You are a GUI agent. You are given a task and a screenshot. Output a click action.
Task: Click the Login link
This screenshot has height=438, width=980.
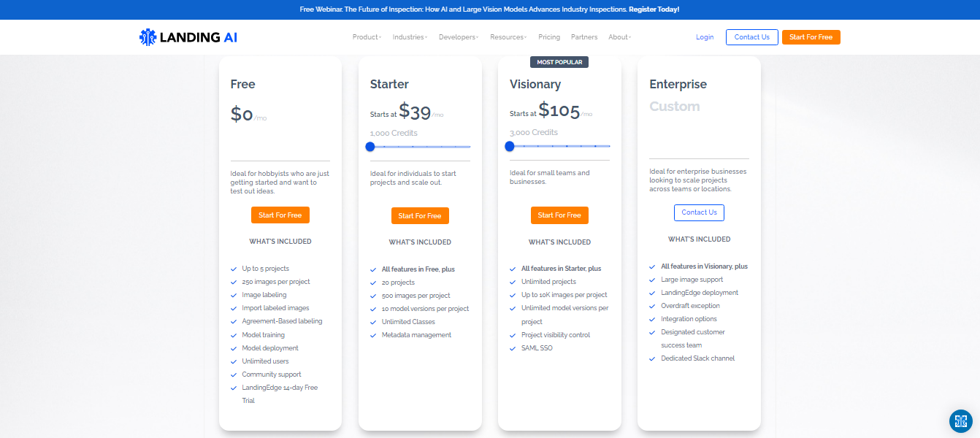point(705,37)
